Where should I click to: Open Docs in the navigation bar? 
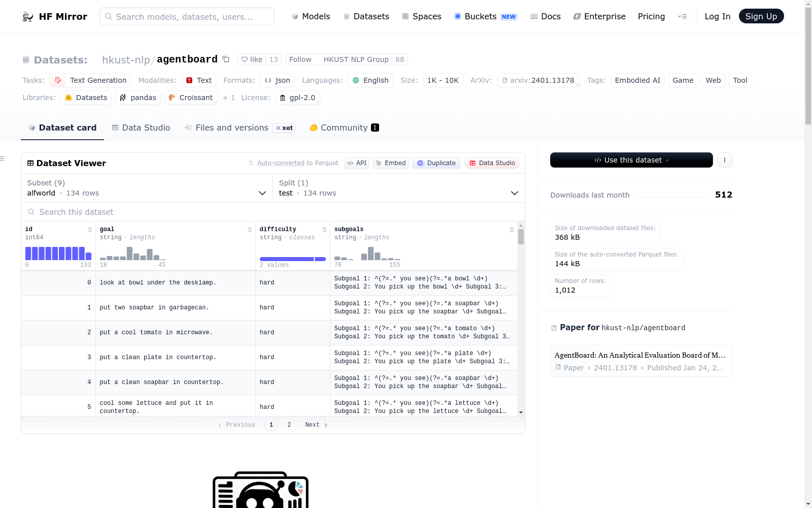tap(546, 17)
